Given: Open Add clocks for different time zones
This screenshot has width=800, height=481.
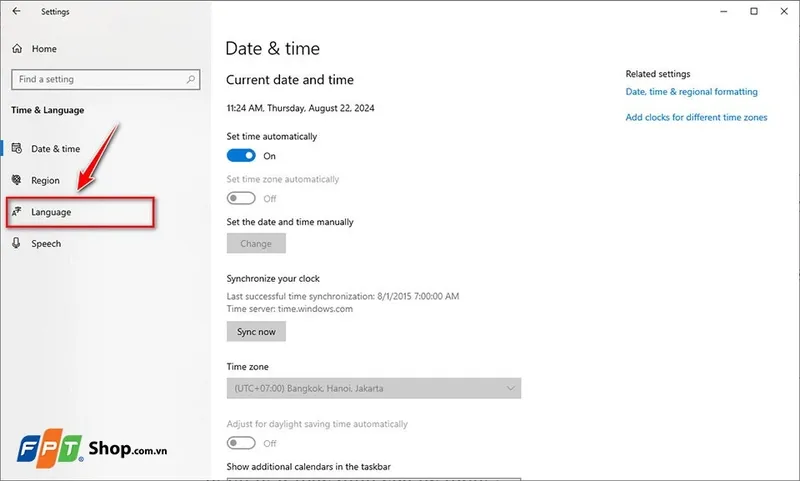Looking at the screenshot, I should [x=696, y=117].
